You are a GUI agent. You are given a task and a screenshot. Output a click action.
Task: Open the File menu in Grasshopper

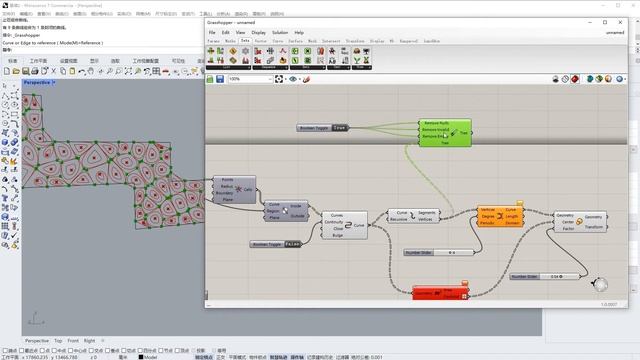point(212,32)
